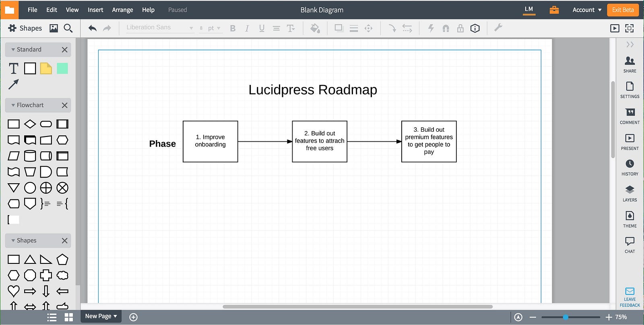Open the Insert menu

[95, 10]
